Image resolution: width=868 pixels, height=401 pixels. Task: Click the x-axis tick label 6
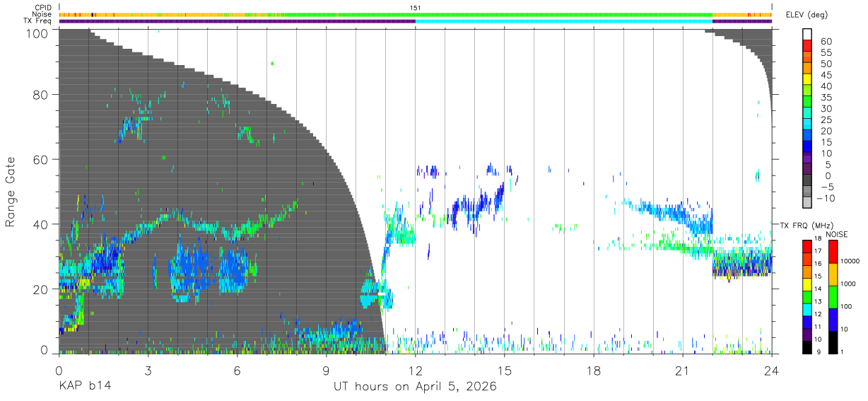[x=237, y=371]
